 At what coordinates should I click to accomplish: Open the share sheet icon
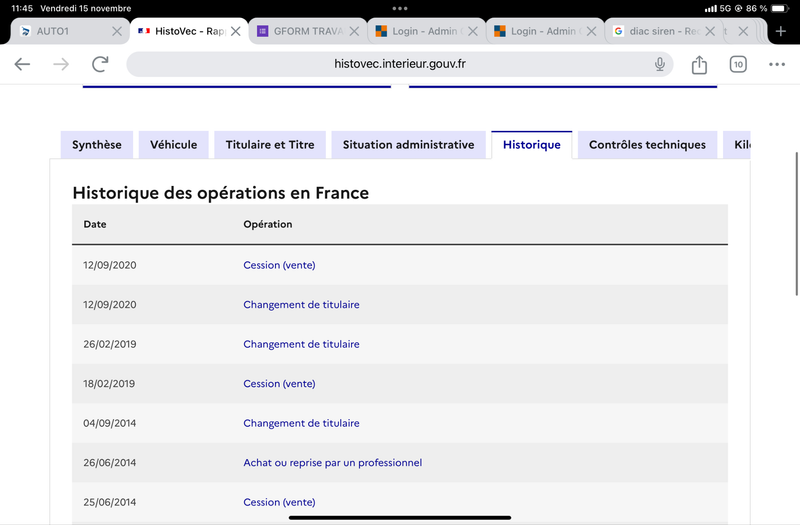pyautogui.click(x=699, y=64)
